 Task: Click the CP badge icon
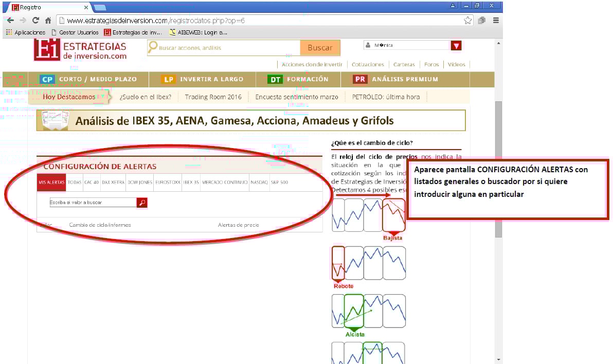coord(47,79)
